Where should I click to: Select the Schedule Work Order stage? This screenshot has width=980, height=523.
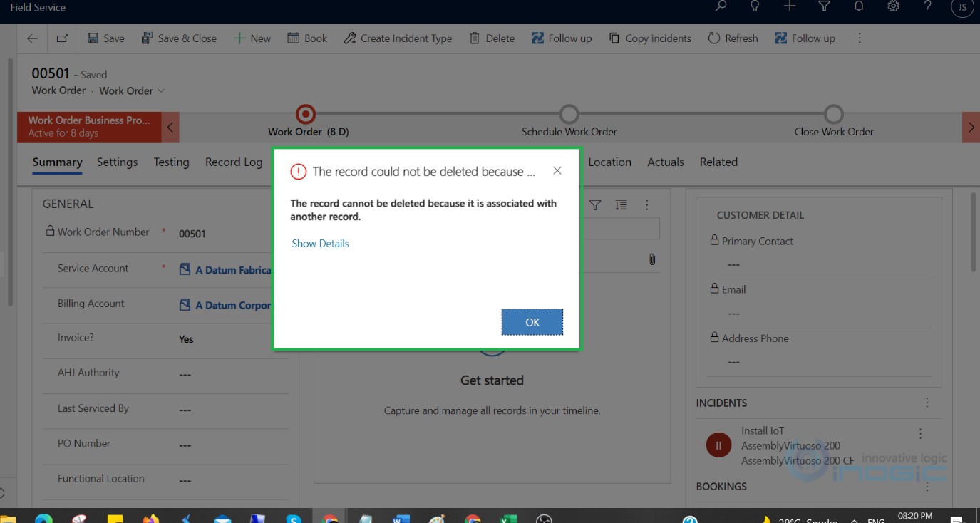[569, 115]
